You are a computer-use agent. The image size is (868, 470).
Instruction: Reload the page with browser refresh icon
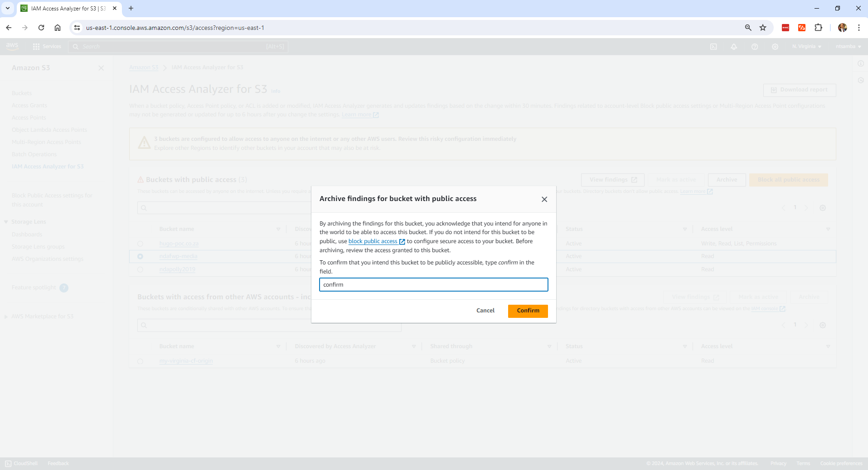(41, 28)
